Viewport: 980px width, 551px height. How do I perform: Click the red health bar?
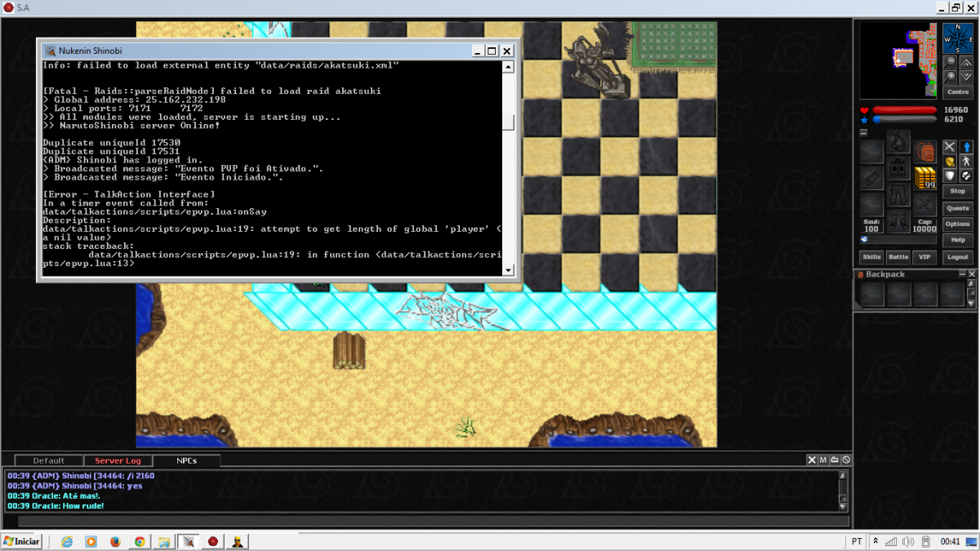click(905, 110)
